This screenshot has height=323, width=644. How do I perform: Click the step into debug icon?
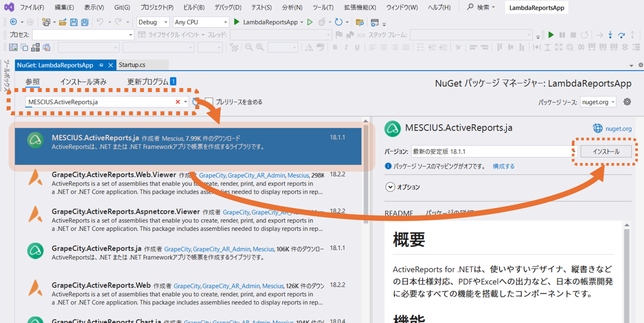click(610, 35)
